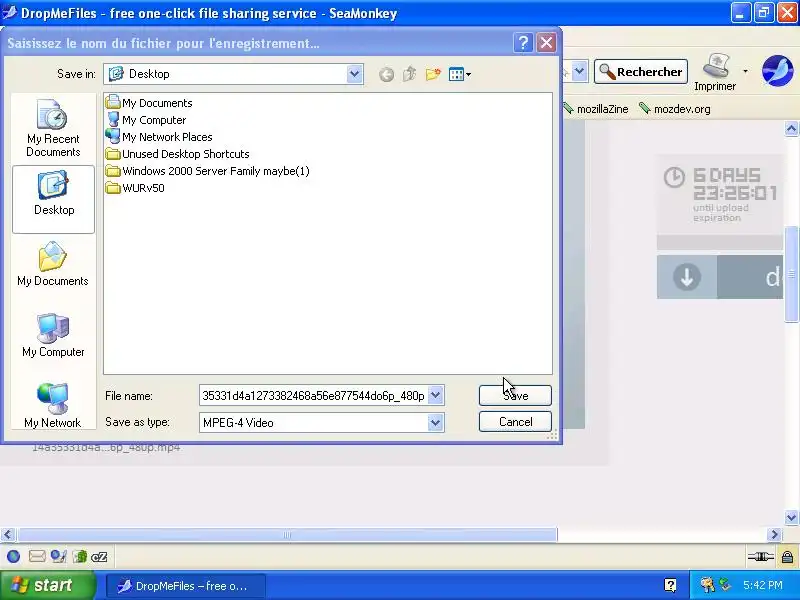Go back to last folder visited
Screen dimensions: 800x600
(386, 74)
